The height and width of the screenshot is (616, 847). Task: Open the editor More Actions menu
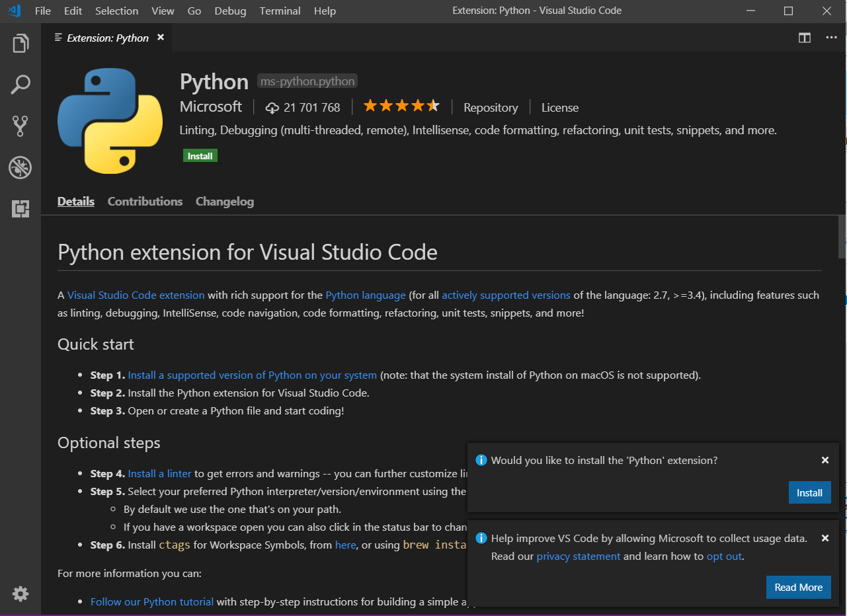coord(831,38)
